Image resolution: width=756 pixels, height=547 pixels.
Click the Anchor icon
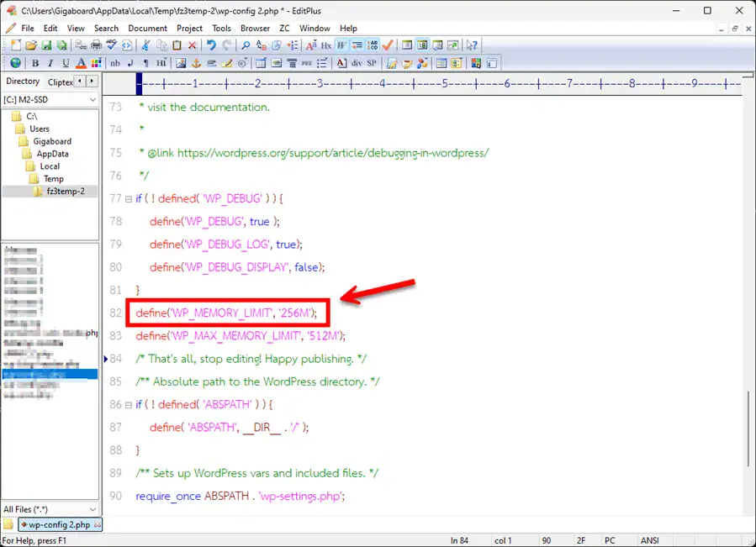point(196,63)
